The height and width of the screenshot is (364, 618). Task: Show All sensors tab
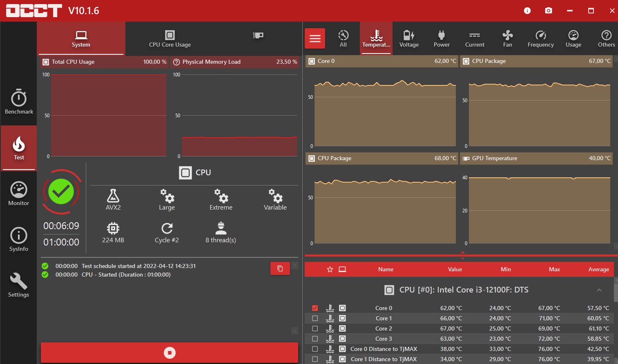pos(343,38)
